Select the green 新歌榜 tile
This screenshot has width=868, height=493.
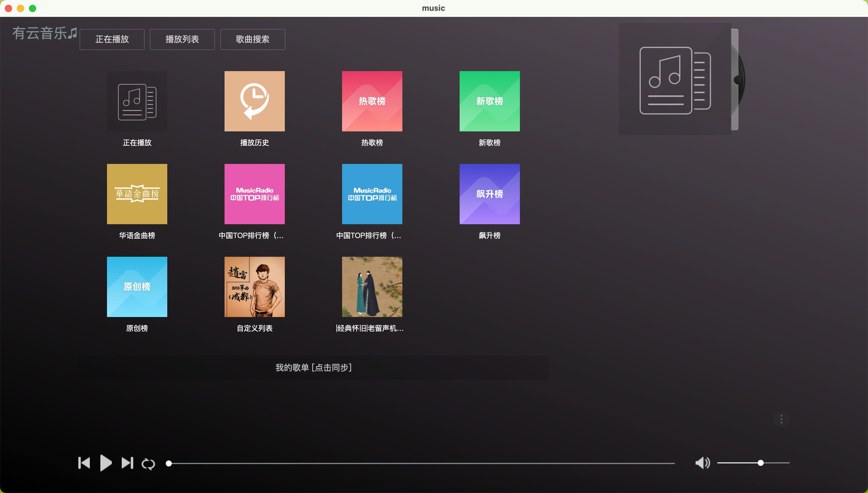[489, 101]
